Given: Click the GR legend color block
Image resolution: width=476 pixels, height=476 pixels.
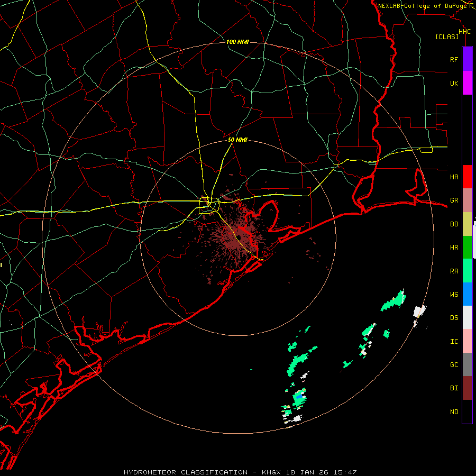Looking at the screenshot, I should tap(467, 200).
